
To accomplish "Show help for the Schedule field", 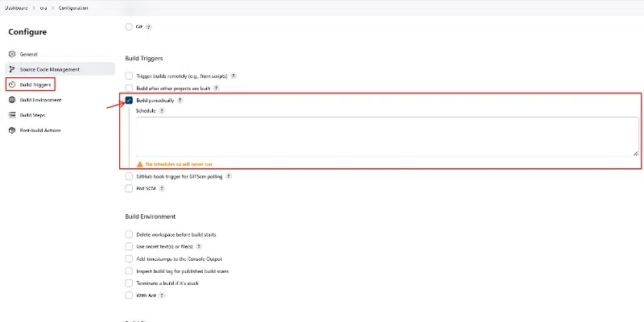I will tap(162, 111).
